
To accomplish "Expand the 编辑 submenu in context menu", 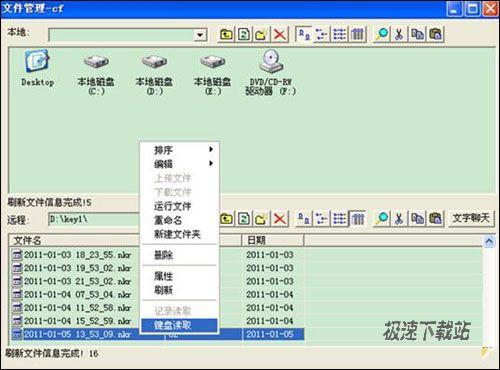I will point(179,164).
